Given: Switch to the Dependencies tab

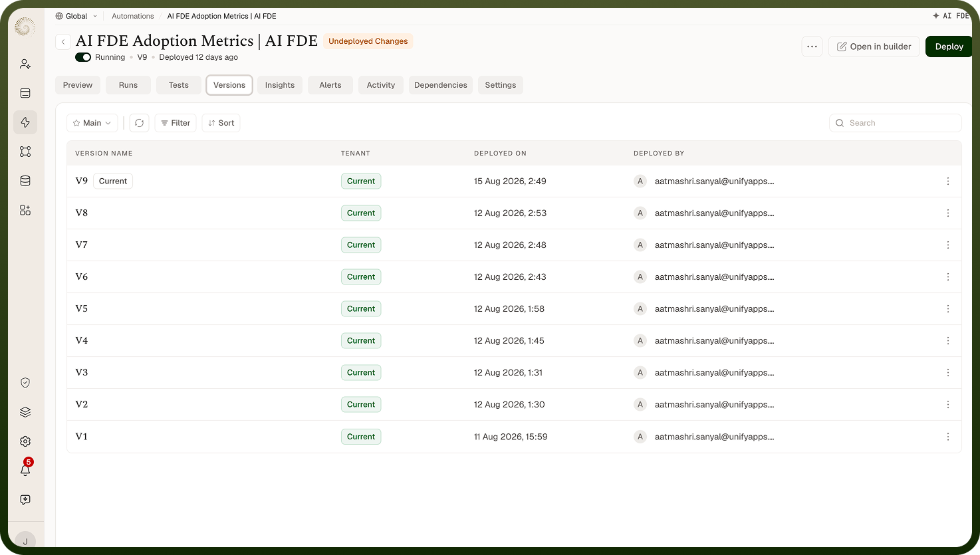Looking at the screenshot, I should pos(441,85).
